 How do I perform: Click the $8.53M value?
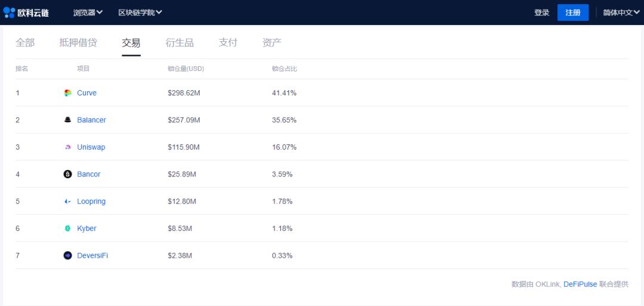click(180, 228)
